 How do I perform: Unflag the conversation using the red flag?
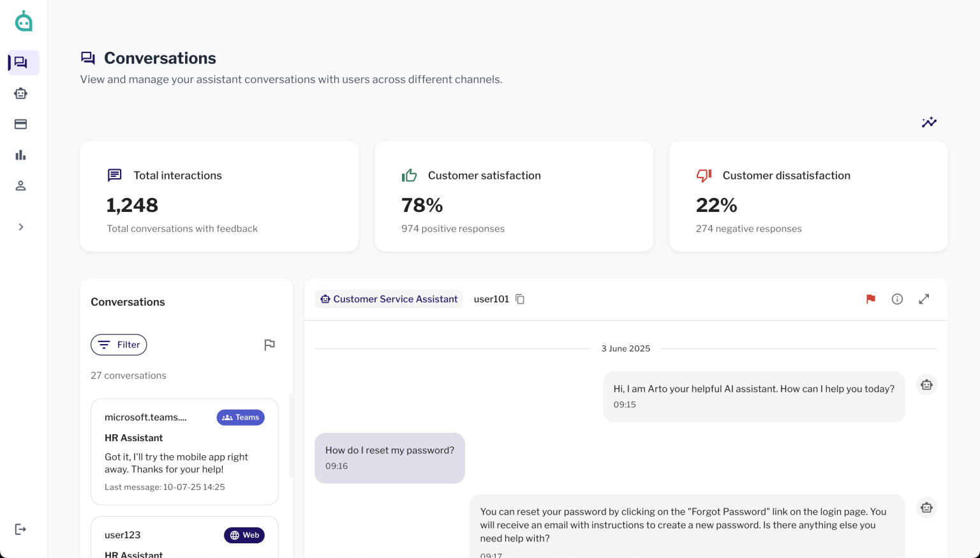870,299
